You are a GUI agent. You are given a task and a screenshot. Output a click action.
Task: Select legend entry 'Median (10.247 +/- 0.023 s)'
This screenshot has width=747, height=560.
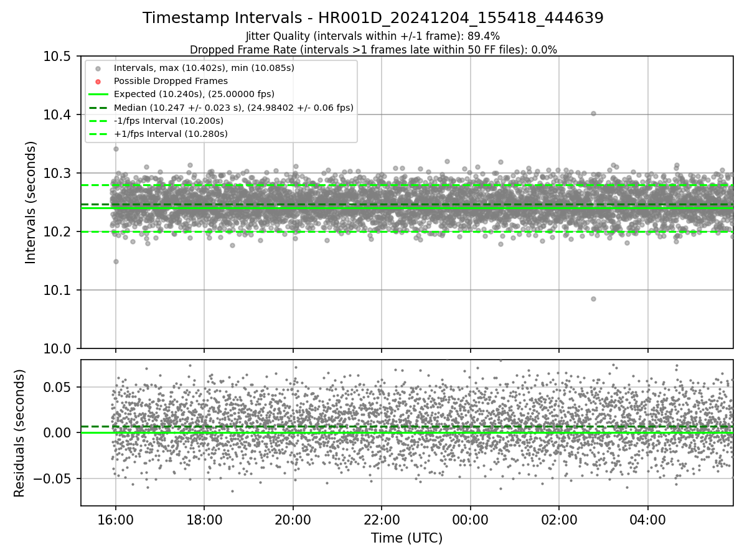[233, 108]
